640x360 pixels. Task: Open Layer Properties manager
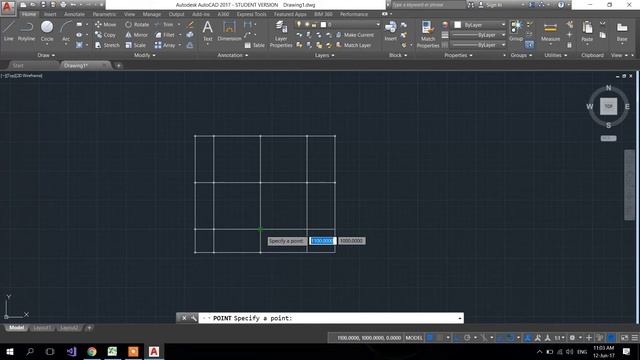281,34
